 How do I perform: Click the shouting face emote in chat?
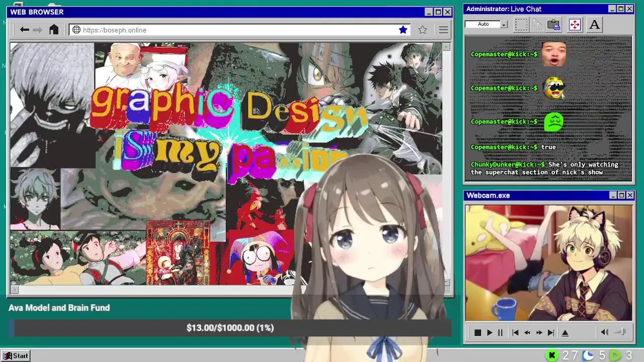[x=554, y=54]
